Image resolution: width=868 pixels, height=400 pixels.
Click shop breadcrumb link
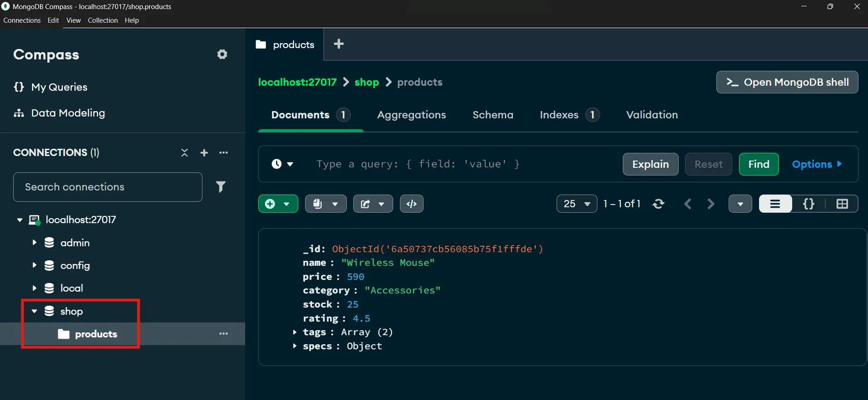point(367,82)
